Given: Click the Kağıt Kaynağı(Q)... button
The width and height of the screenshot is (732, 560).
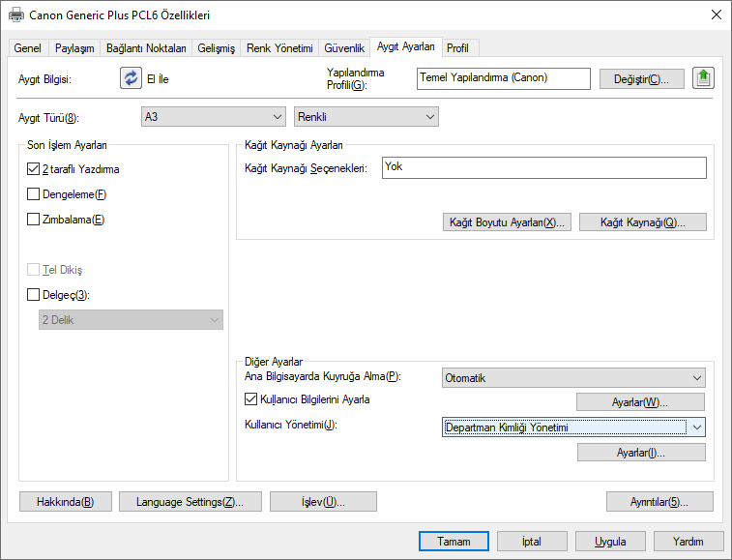Looking at the screenshot, I should [643, 222].
